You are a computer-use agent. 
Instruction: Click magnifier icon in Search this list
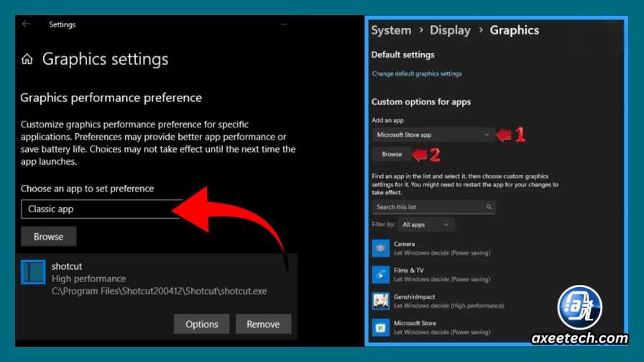tap(489, 207)
